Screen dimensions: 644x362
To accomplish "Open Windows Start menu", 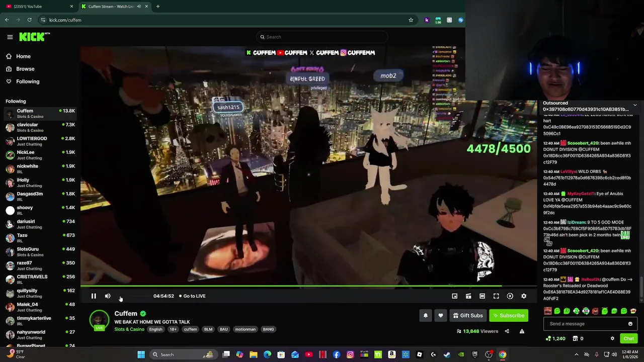I will [x=141, y=354].
